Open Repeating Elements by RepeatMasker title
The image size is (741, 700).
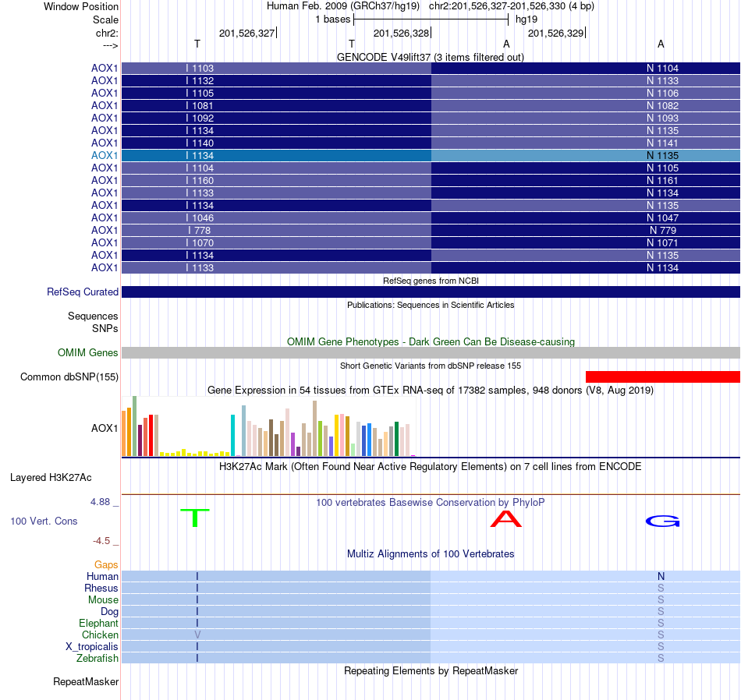(x=431, y=670)
